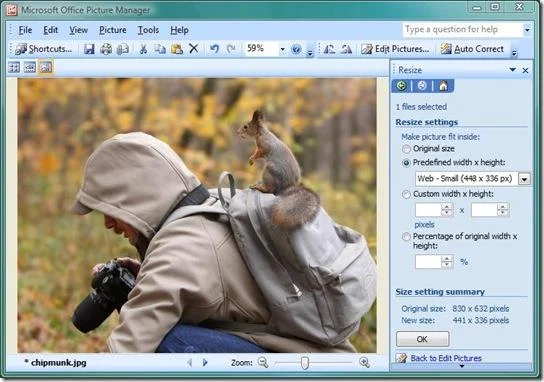544x382 pixels.
Task: Close the Resize task pane
Action: 525,70
